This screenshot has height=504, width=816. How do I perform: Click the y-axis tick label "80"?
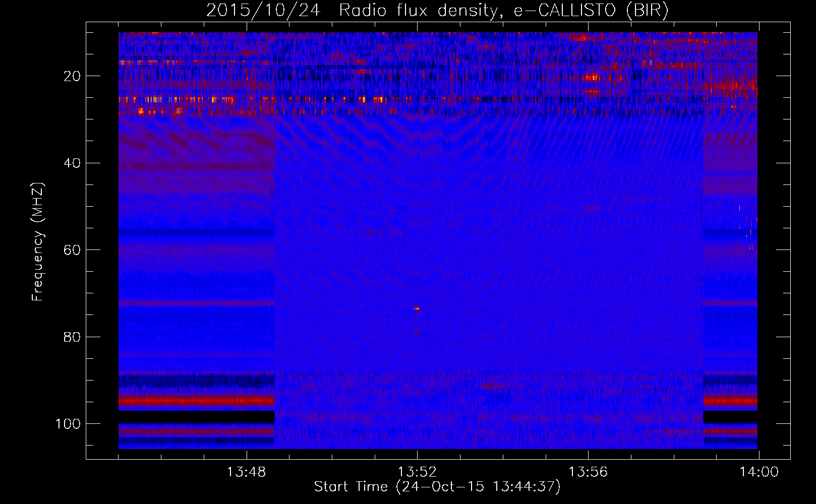point(73,337)
